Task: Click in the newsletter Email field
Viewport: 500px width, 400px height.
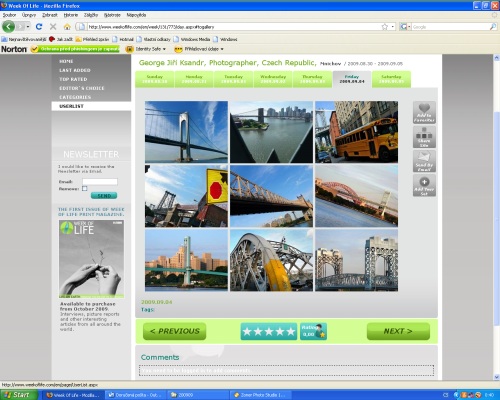Action: (100, 182)
